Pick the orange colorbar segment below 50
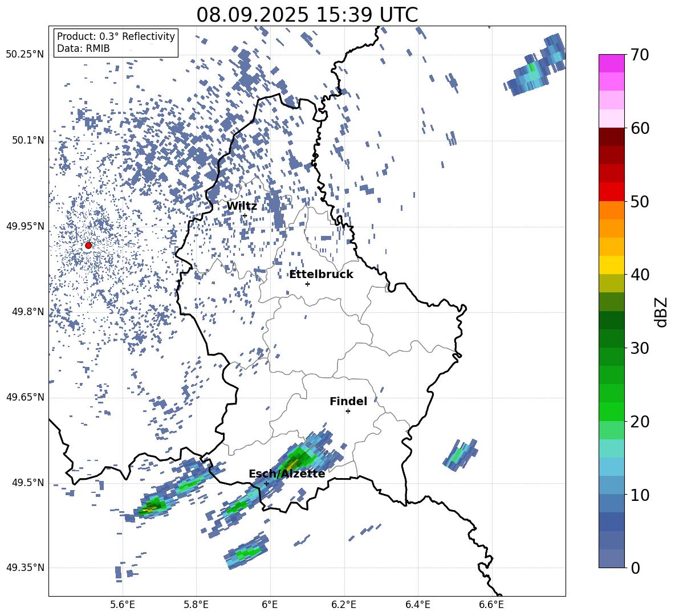This screenshot has height=616, width=675. (611, 210)
